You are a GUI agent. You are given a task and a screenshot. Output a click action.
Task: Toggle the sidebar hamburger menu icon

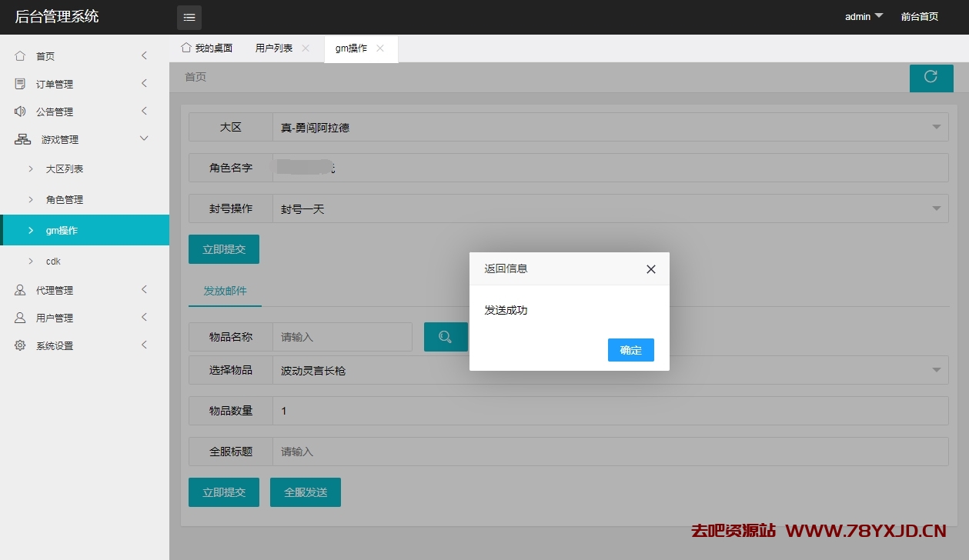tap(189, 17)
